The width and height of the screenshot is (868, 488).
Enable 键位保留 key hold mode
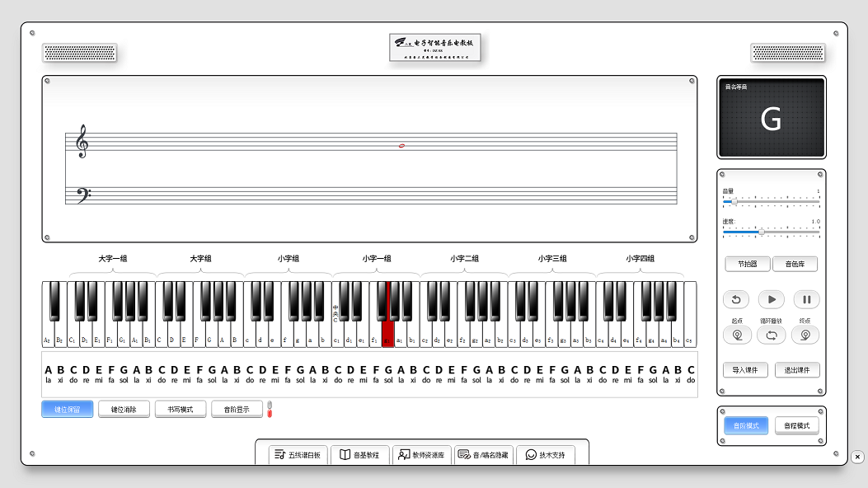pyautogui.click(x=67, y=410)
